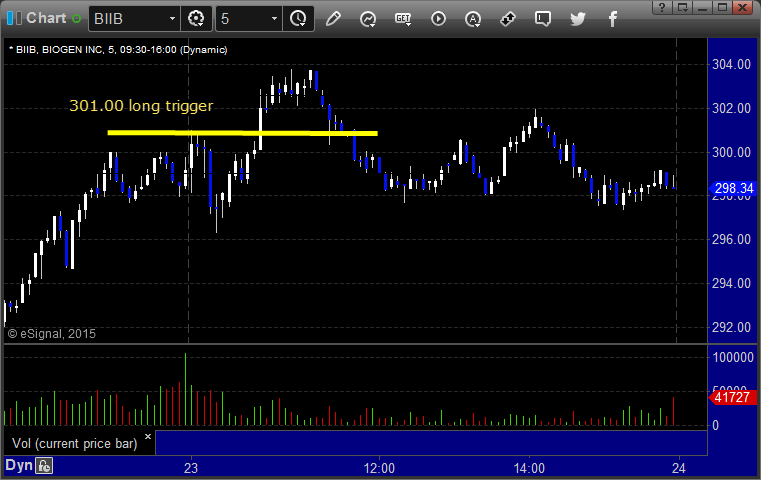Screen dimensions: 761x480
Task: Click the 304.00 price axis label
Action: point(731,65)
